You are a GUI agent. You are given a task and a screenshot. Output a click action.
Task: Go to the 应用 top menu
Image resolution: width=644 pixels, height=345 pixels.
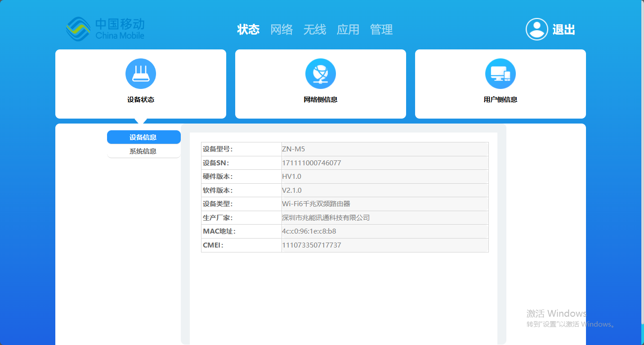(348, 30)
